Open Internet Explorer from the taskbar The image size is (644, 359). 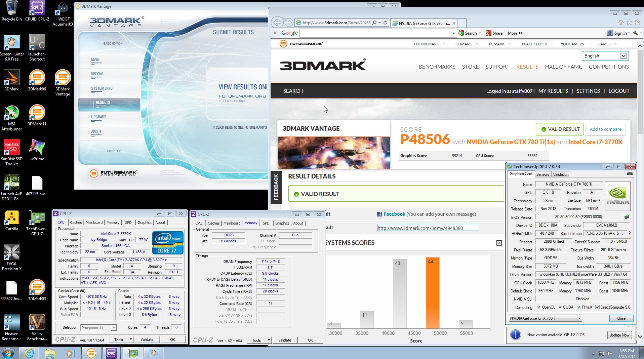29,353
